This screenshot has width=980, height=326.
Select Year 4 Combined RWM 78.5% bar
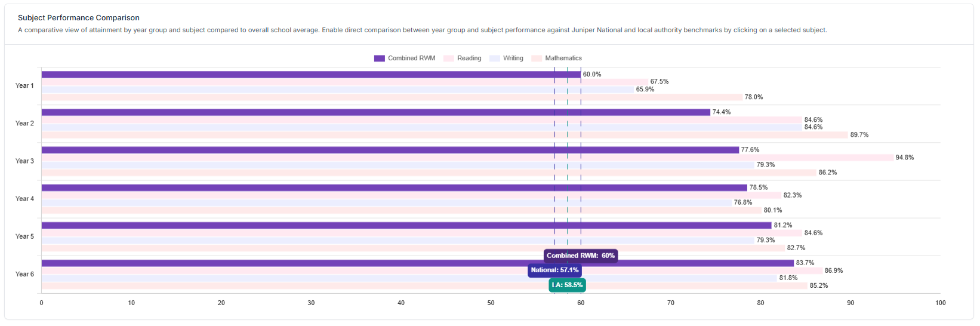394,187
